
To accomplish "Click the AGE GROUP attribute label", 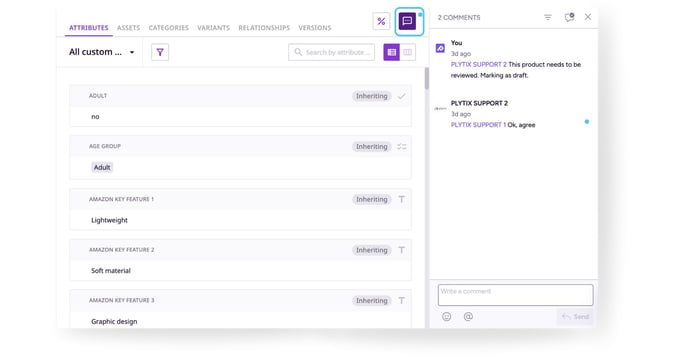I will (105, 146).
